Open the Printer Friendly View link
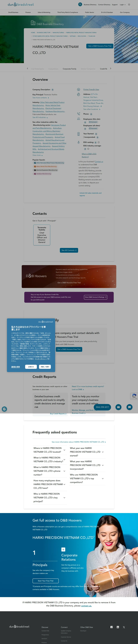 pos(91,90)
